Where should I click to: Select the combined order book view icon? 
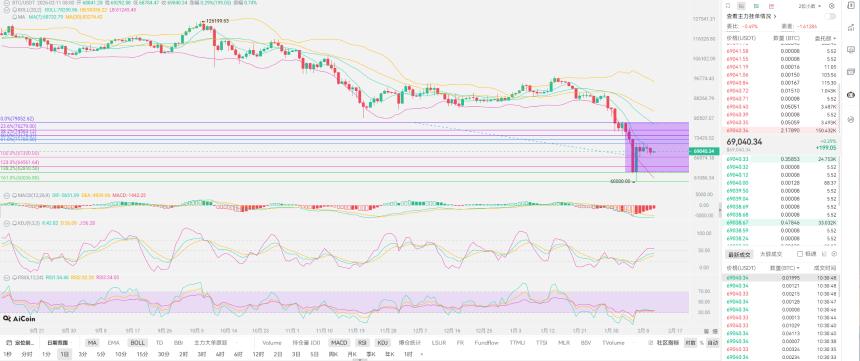pos(741,5)
